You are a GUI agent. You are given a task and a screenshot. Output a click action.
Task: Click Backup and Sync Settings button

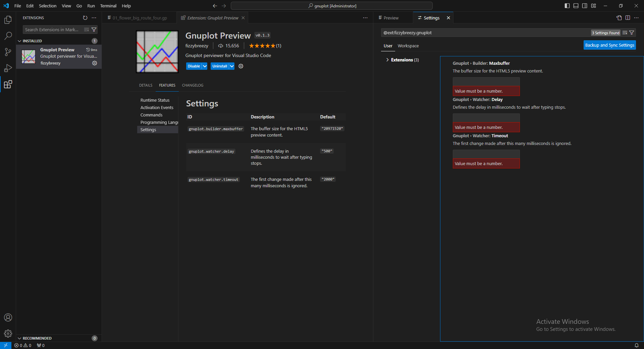609,45
